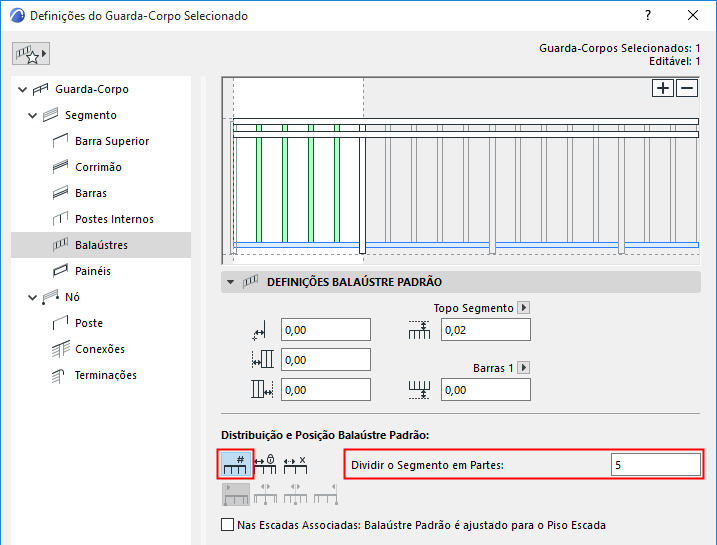Edit the first baluster offset field

[326, 330]
